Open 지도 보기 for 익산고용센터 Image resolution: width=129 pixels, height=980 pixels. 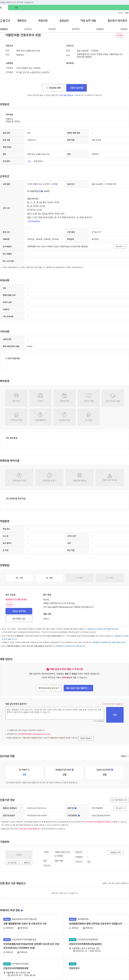(x=120, y=808)
